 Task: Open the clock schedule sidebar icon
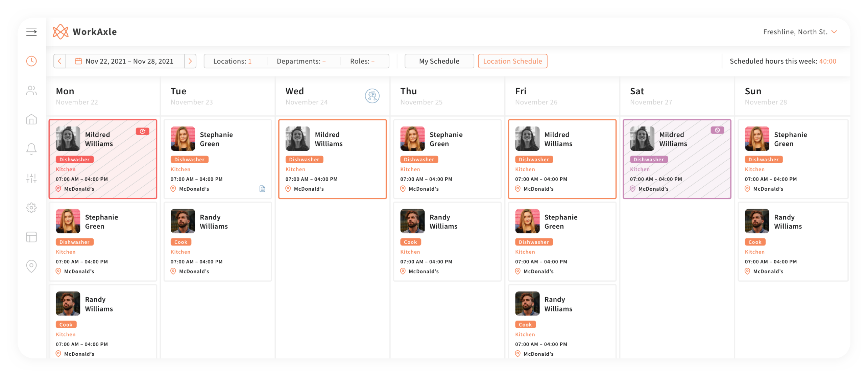[31, 61]
